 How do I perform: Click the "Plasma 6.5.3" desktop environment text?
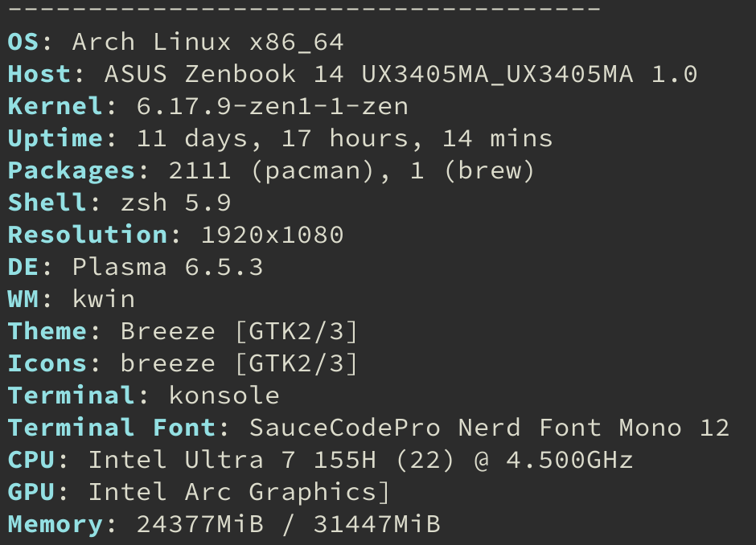[167, 267]
